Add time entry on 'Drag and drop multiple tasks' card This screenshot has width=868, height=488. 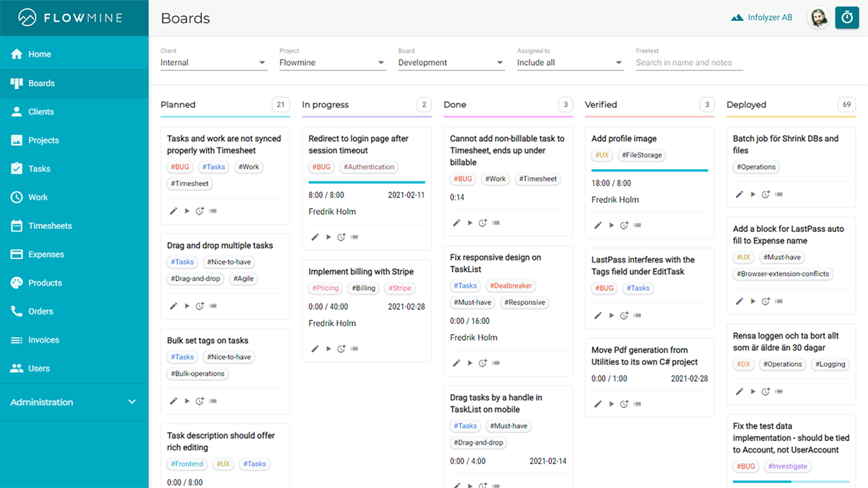tap(200, 306)
